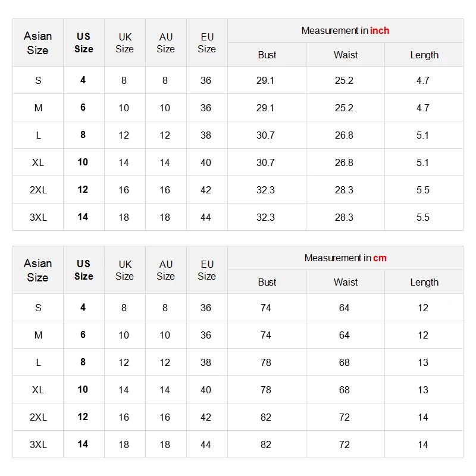Select AU size 12 in the cm table
This screenshot has height=476, width=476.
point(165,362)
